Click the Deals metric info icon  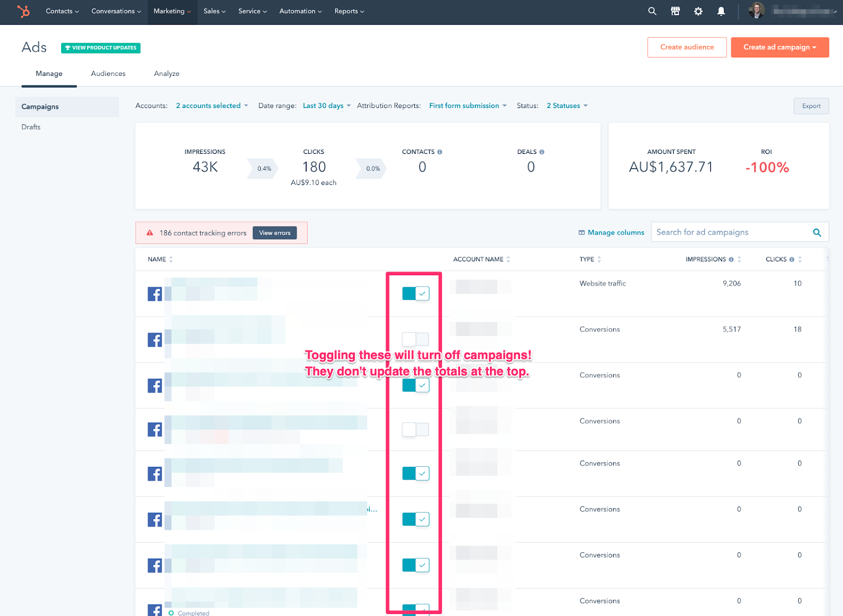(542, 152)
